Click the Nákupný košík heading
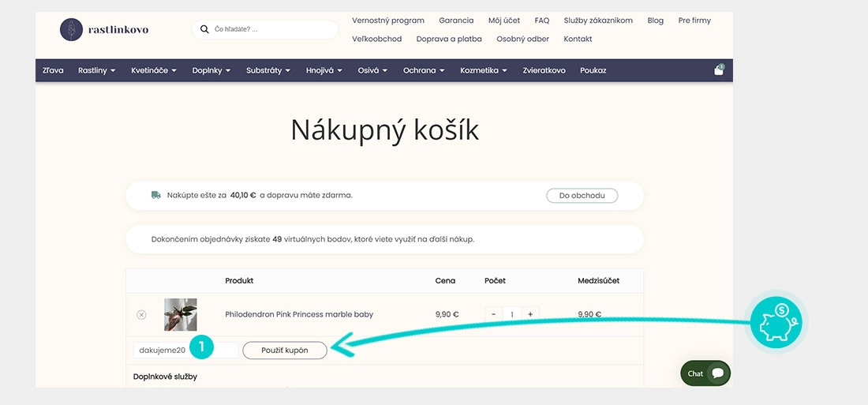 385,131
